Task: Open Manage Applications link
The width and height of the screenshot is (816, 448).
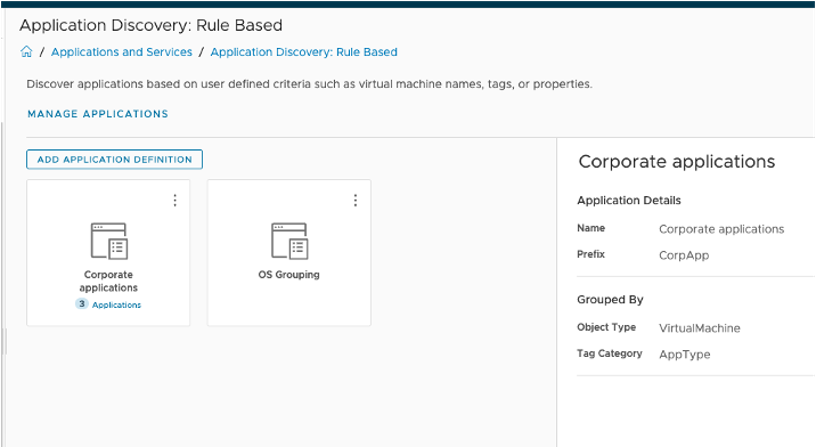Action: click(x=98, y=114)
